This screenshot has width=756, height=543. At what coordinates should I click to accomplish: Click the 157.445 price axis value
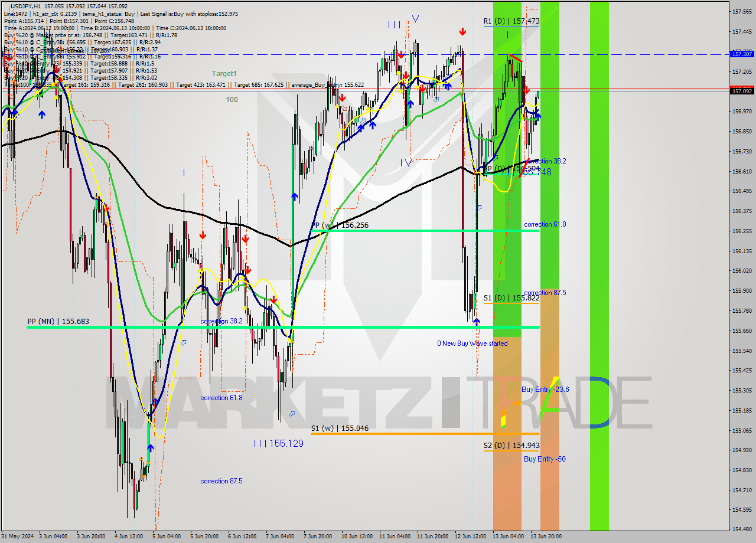click(742, 32)
